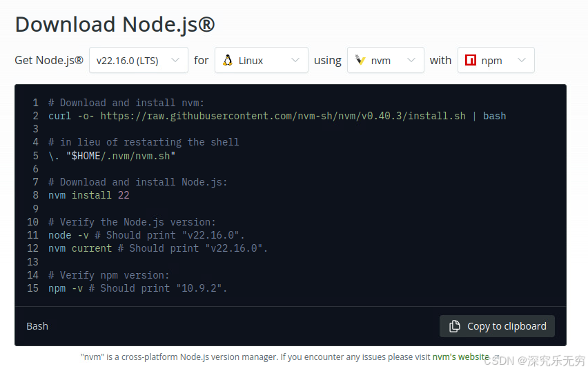Click the 'Get Node.js®' label
Screen dimensions: 588x371
[x=49, y=60]
